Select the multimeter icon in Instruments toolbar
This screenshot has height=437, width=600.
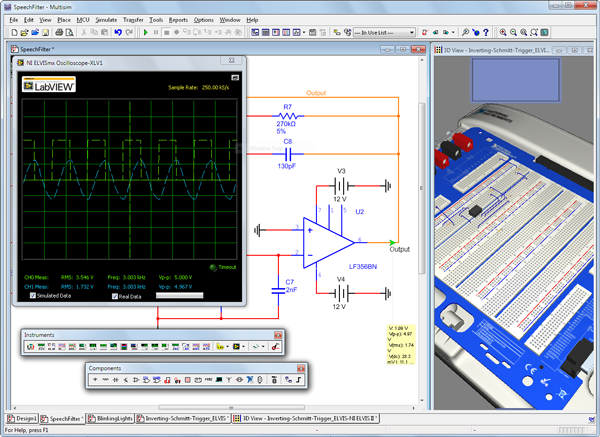pyautogui.click(x=30, y=346)
